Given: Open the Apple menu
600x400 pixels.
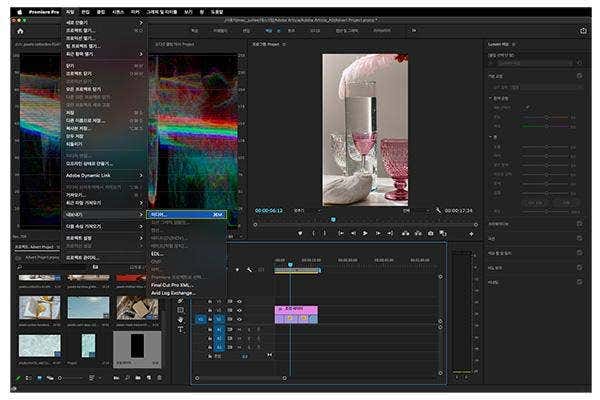Looking at the screenshot, I should (18, 11).
